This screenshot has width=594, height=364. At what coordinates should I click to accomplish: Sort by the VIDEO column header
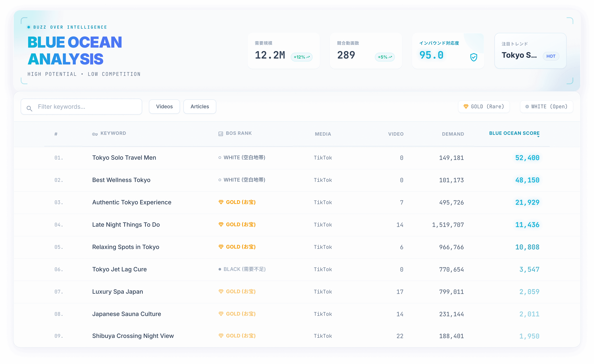pyautogui.click(x=396, y=134)
